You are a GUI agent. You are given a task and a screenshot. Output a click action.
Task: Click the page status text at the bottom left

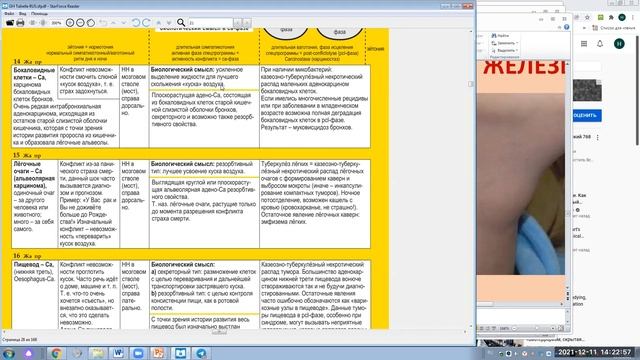[20, 340]
